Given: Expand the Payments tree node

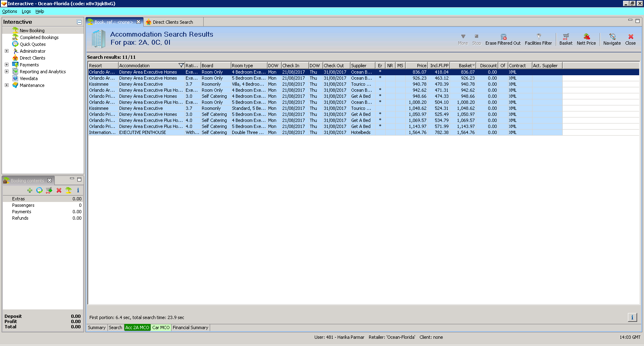Looking at the screenshot, I should 6,65.
